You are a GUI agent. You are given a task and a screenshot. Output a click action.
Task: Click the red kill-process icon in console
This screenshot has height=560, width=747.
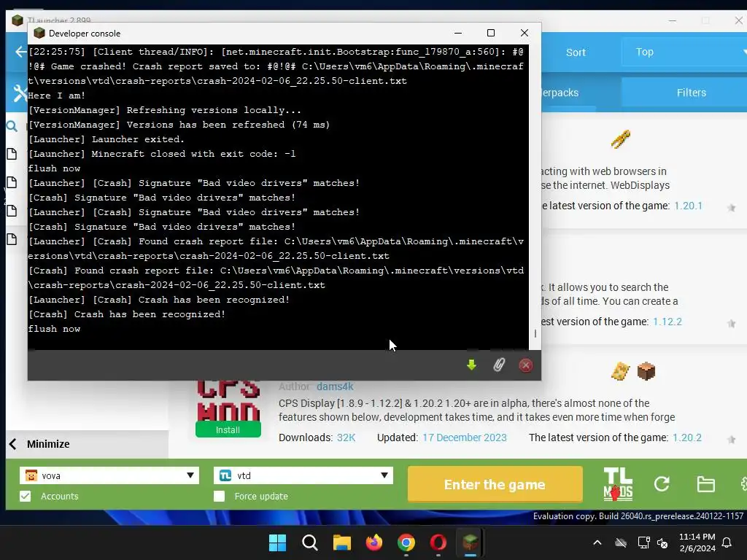pyautogui.click(x=525, y=365)
